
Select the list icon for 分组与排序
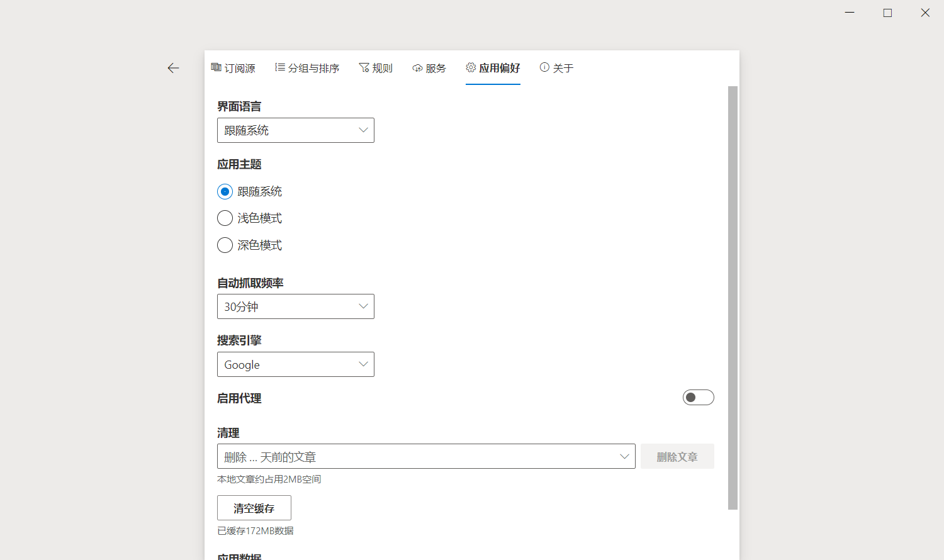[x=280, y=67]
